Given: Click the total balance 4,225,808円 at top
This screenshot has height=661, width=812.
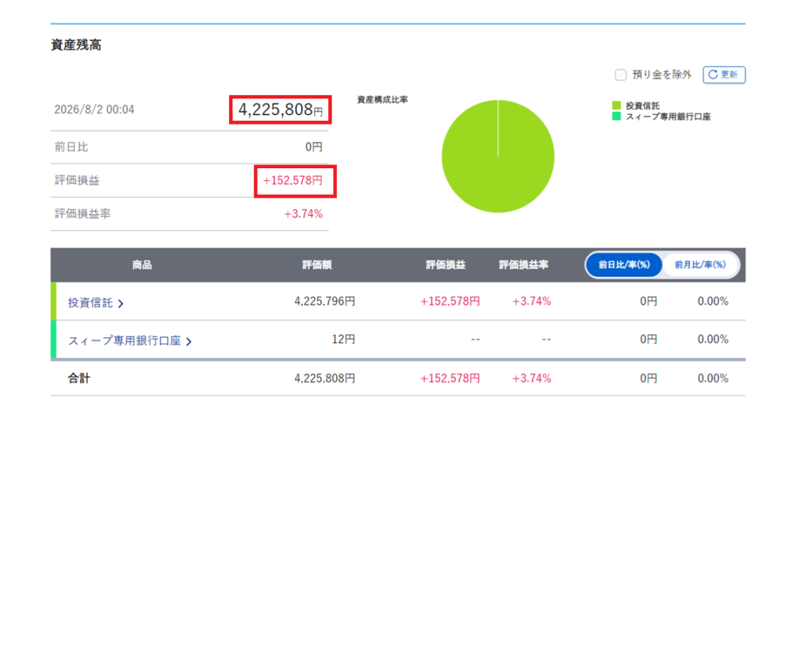Looking at the screenshot, I should click(280, 110).
